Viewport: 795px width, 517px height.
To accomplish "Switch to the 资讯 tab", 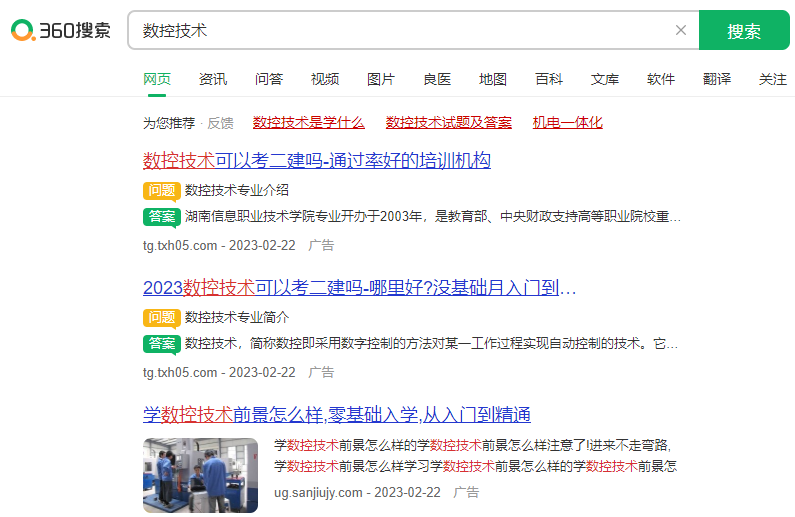I will [x=213, y=79].
